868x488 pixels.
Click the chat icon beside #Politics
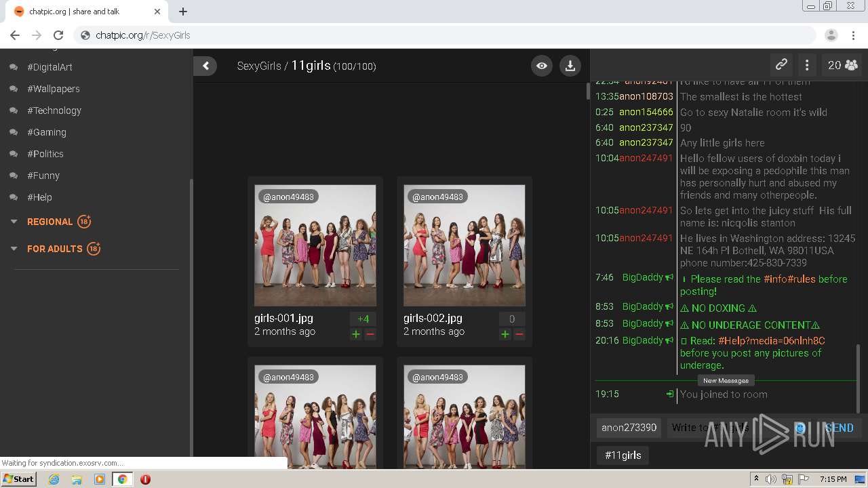pos(14,154)
